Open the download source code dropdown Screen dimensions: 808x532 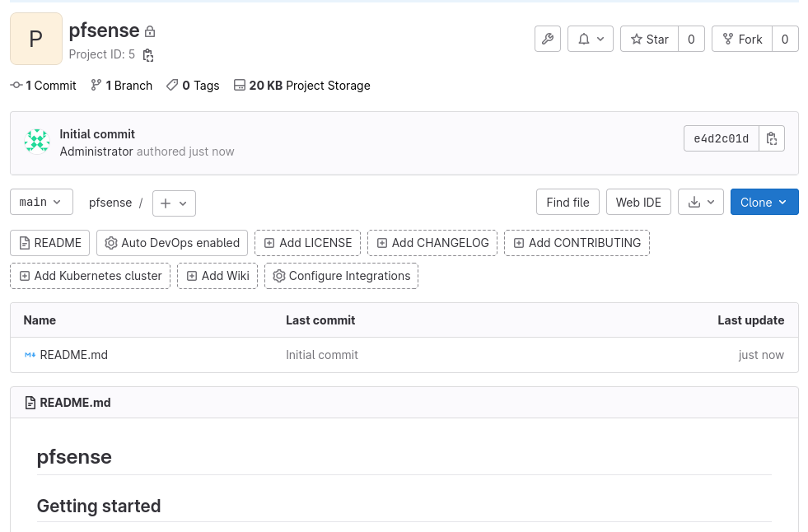[x=701, y=202]
